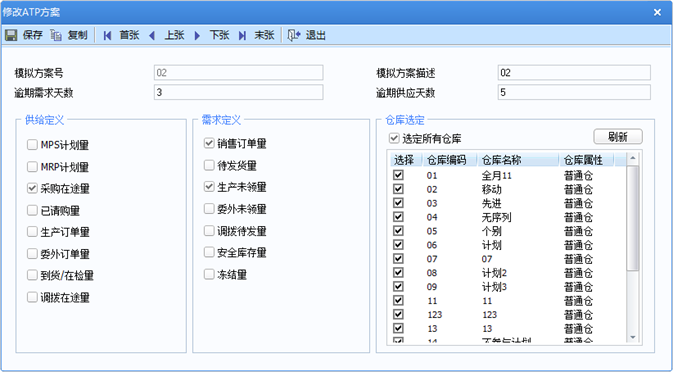Click warehouse code 13
673x372 pixels.
pyautogui.click(x=432, y=328)
